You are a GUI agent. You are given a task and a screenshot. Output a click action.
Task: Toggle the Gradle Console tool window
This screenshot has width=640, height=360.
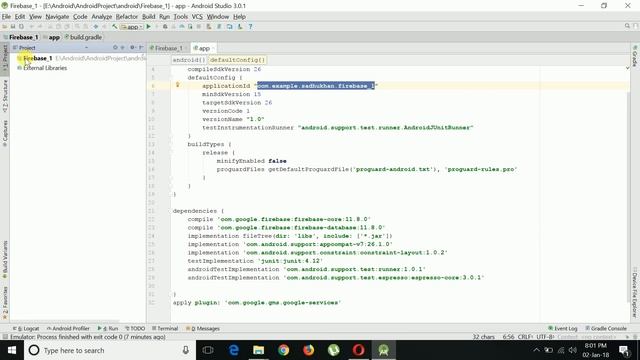[606, 328]
